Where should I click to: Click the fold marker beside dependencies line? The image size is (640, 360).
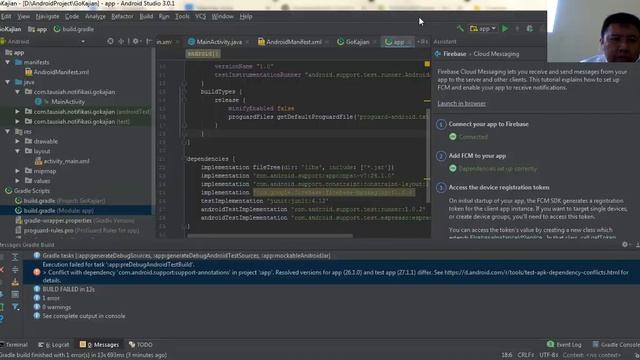pyautogui.click(x=184, y=159)
